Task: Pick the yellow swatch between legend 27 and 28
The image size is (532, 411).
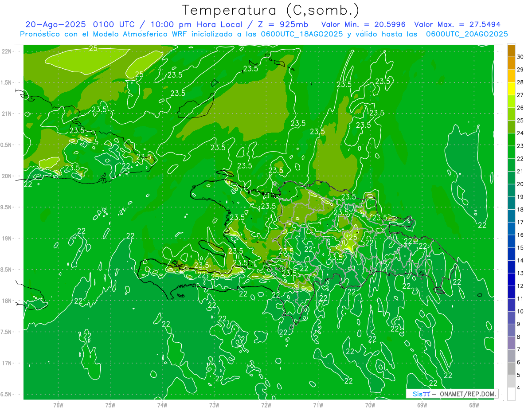Action: point(511,89)
